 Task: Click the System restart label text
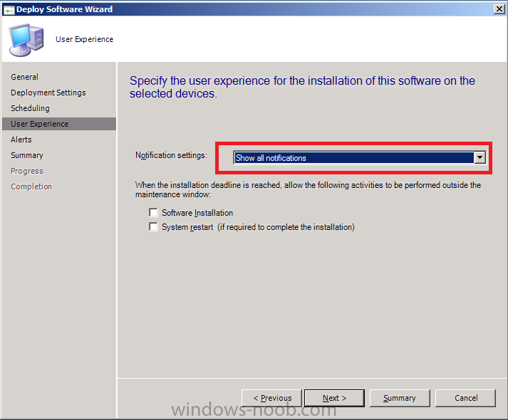[x=258, y=227]
